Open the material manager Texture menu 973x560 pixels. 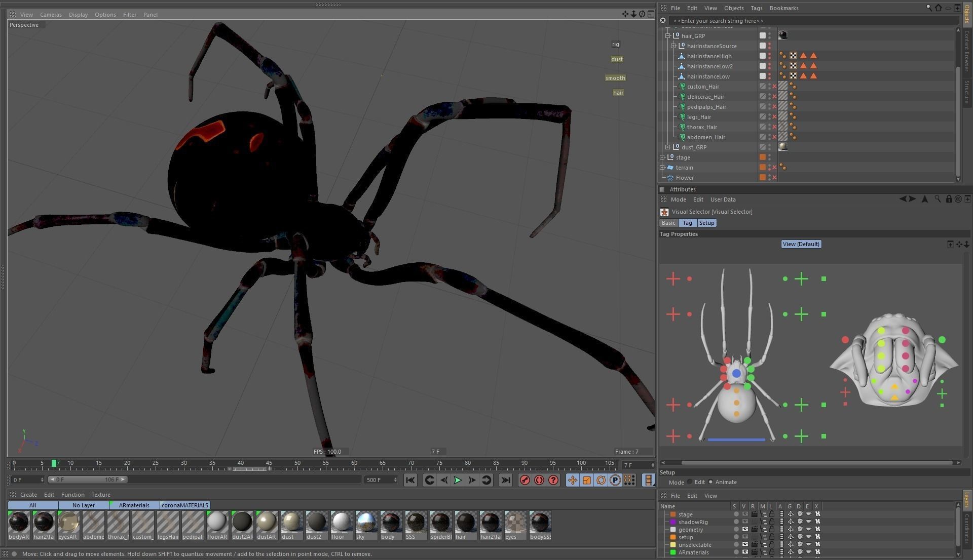[101, 495]
